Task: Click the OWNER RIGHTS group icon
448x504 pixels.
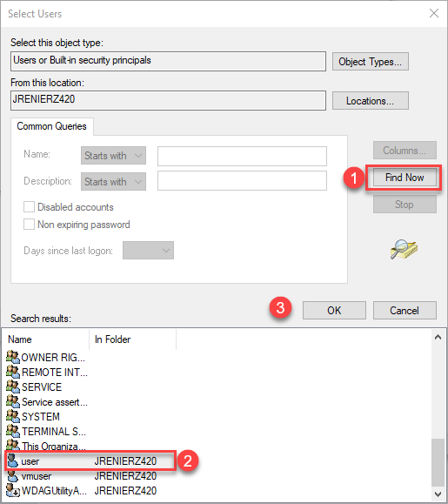Action: point(13,357)
